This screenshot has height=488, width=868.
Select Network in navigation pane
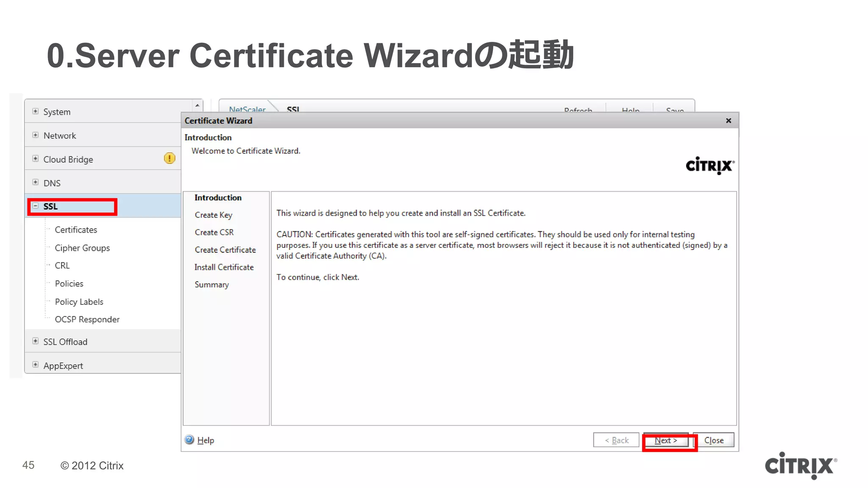point(60,136)
